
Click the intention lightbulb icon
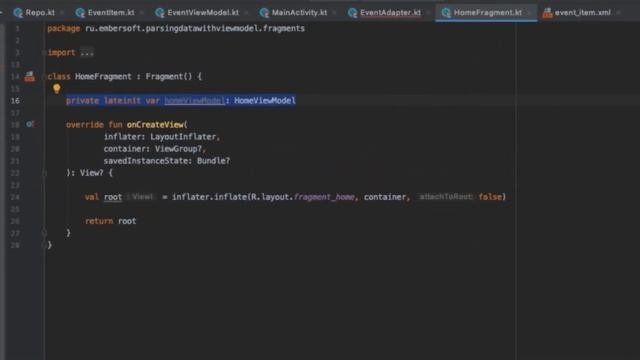[56, 88]
